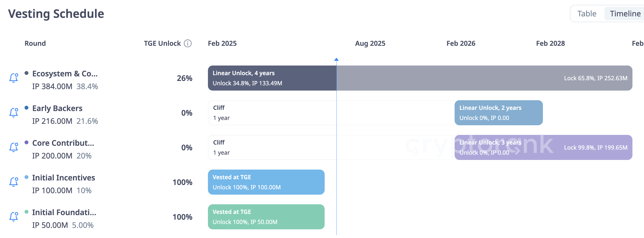Click the Early Backers 1 year Cliff segment
The height and width of the screenshot is (238, 644).
coord(331,113)
